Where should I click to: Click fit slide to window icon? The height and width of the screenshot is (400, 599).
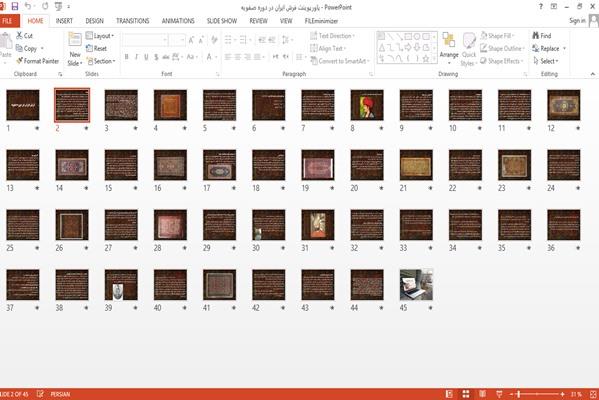click(x=593, y=394)
